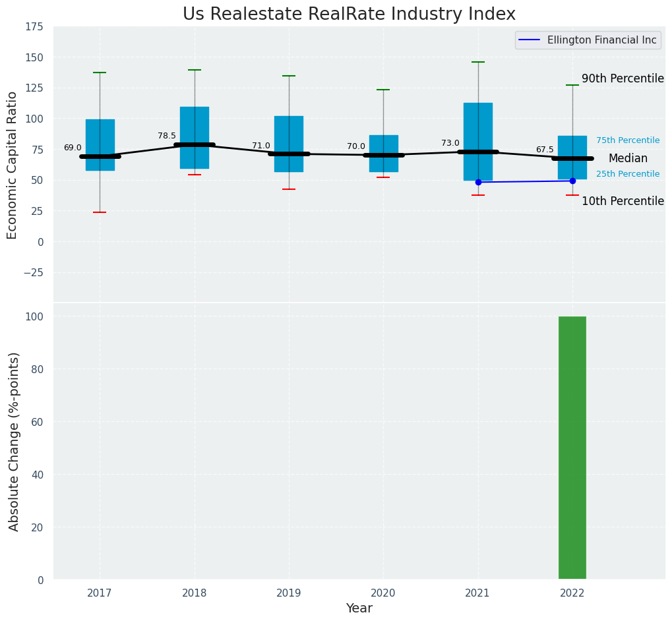Click the Median annotation text
This screenshot has height=621, width=672.
[627, 159]
